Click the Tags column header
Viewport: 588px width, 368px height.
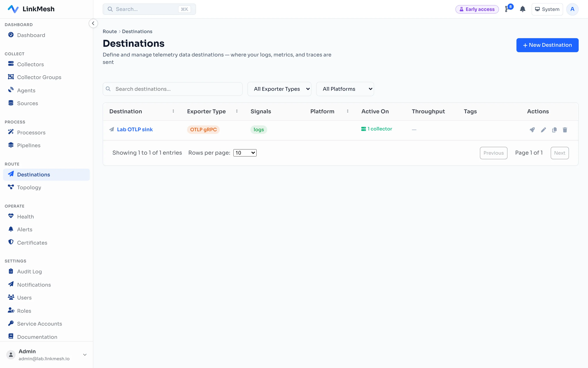[470, 111]
